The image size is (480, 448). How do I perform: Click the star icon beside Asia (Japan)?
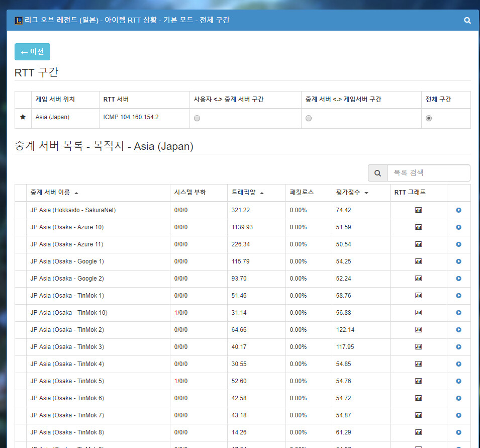tap(23, 117)
